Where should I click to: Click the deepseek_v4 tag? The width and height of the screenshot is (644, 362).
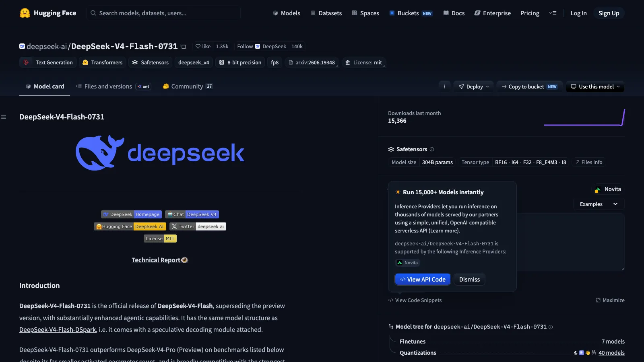194,62
